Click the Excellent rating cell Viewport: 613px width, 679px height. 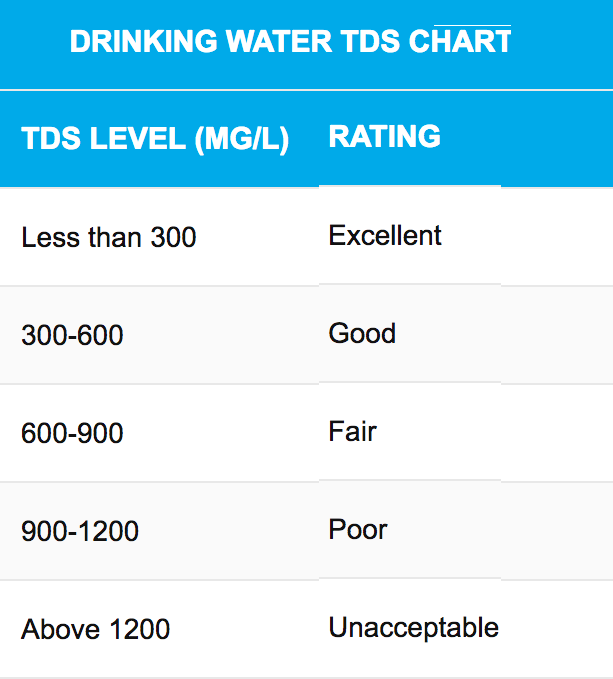point(385,235)
